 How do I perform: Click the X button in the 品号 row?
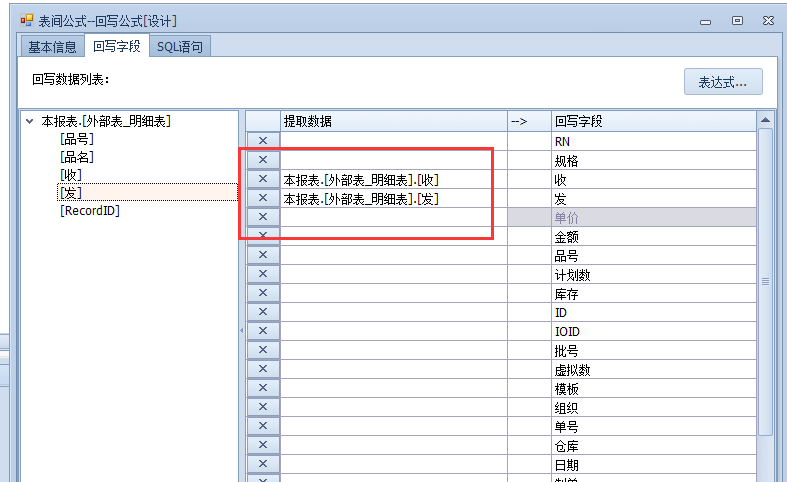(263, 255)
